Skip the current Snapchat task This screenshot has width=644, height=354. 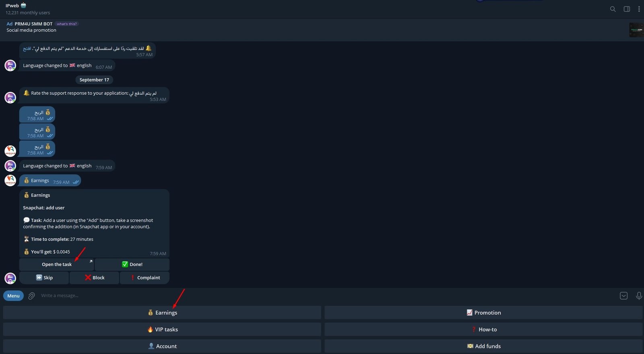[44, 278]
